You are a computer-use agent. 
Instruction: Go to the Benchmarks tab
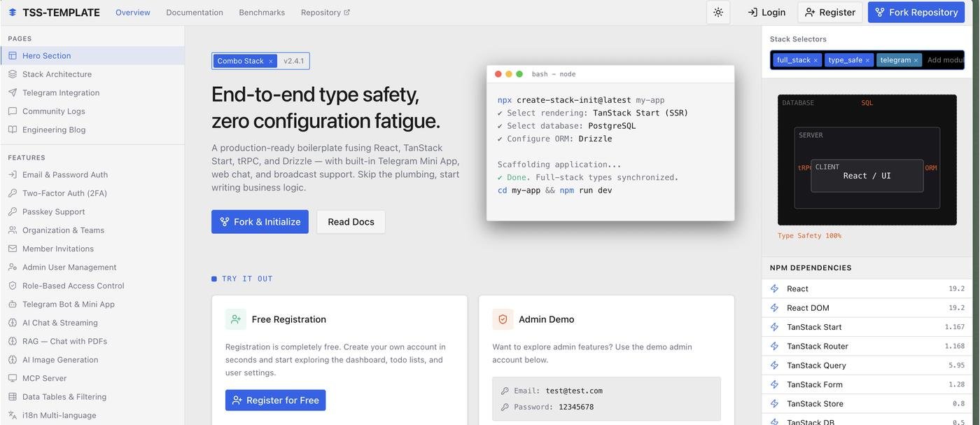(262, 13)
